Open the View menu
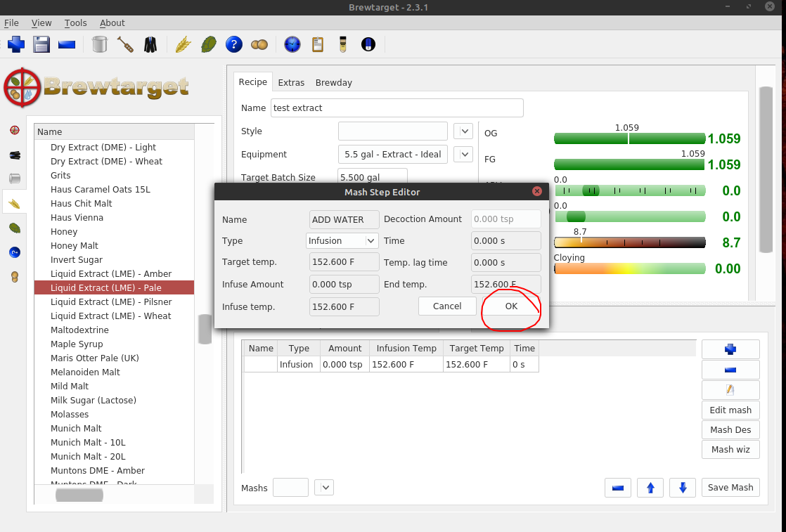 [x=41, y=22]
